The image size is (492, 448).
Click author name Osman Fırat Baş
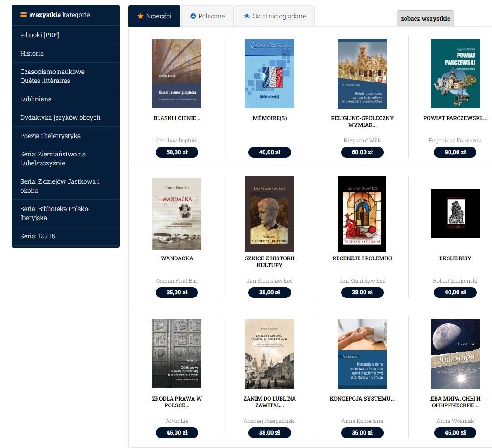pos(177,280)
